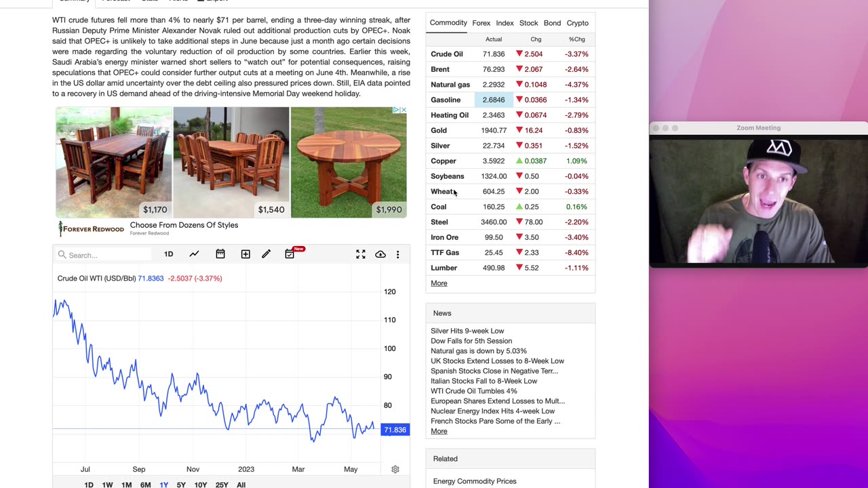Select the pencil drawing tool
This screenshot has height=488, width=868.
(x=266, y=254)
